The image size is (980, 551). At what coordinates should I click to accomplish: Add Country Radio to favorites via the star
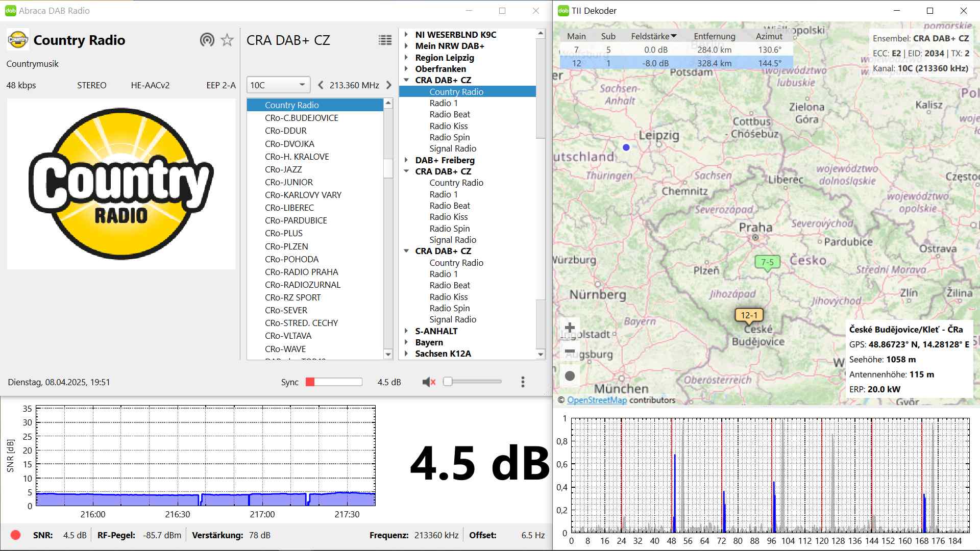[x=227, y=40]
